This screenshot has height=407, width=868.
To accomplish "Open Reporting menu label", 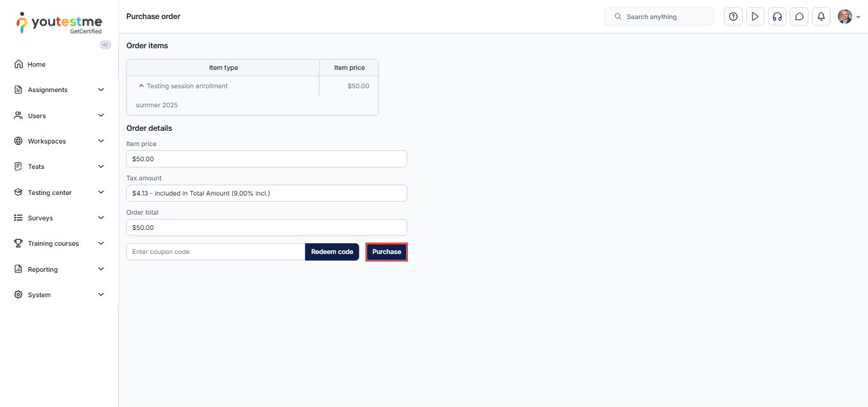I will [x=43, y=269].
